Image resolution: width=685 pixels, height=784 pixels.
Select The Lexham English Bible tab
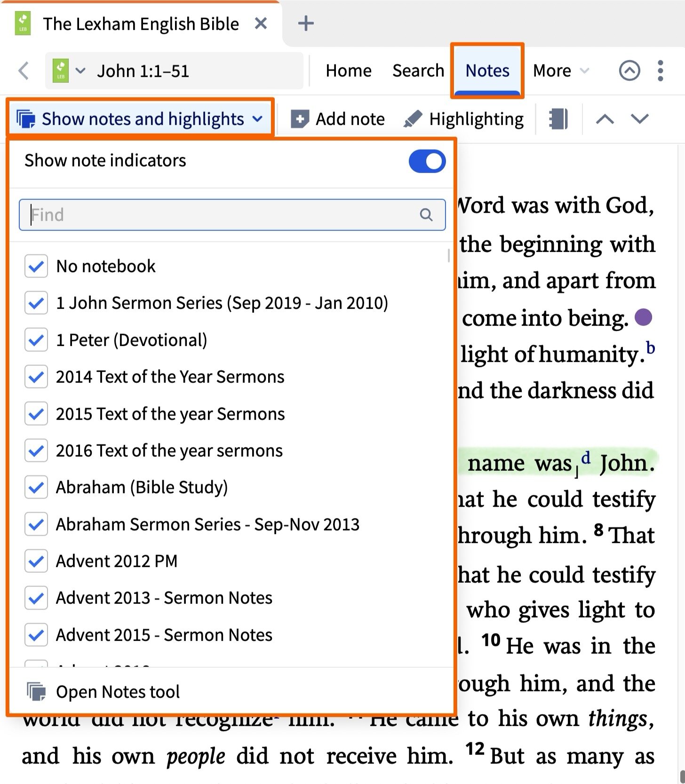click(141, 24)
